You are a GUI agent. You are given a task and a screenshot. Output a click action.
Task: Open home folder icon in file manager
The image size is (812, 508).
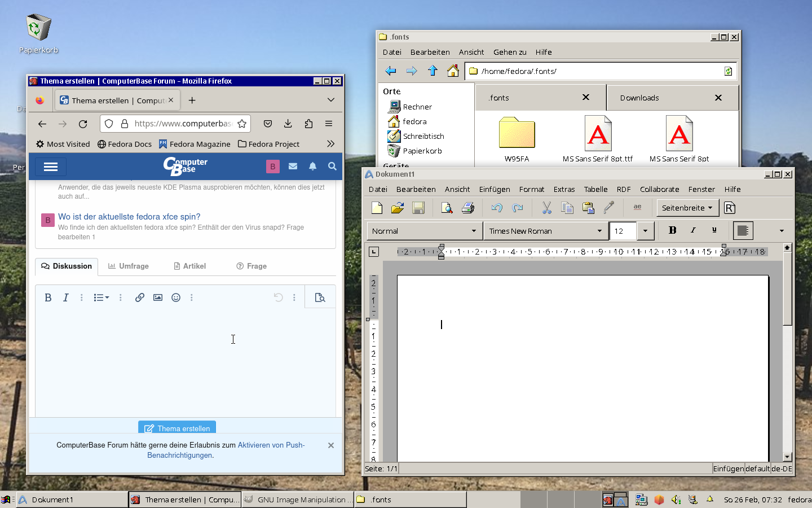coord(453,71)
